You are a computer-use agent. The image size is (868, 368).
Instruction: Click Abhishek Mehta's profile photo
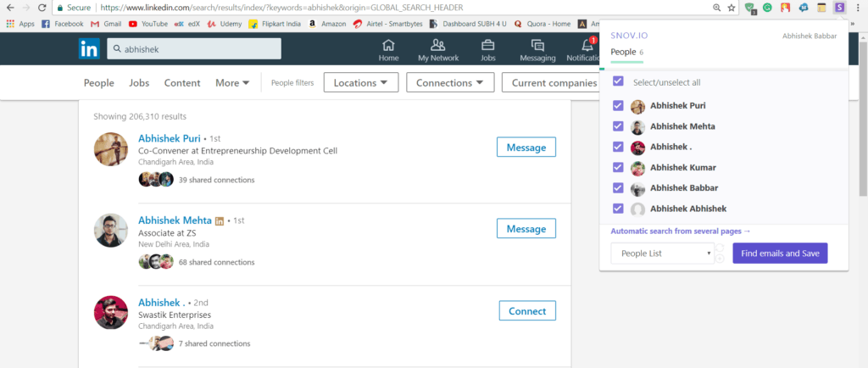111,231
